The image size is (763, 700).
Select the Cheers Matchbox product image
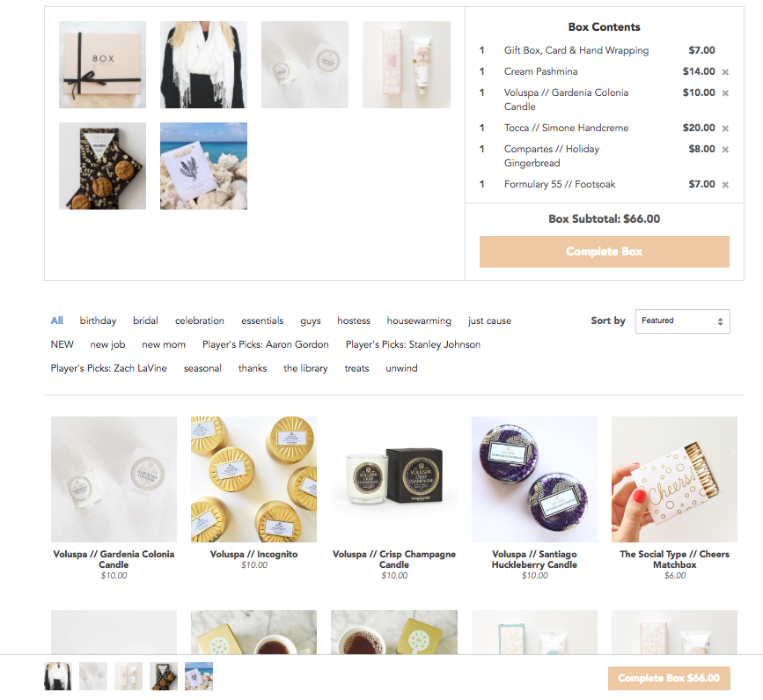click(674, 479)
